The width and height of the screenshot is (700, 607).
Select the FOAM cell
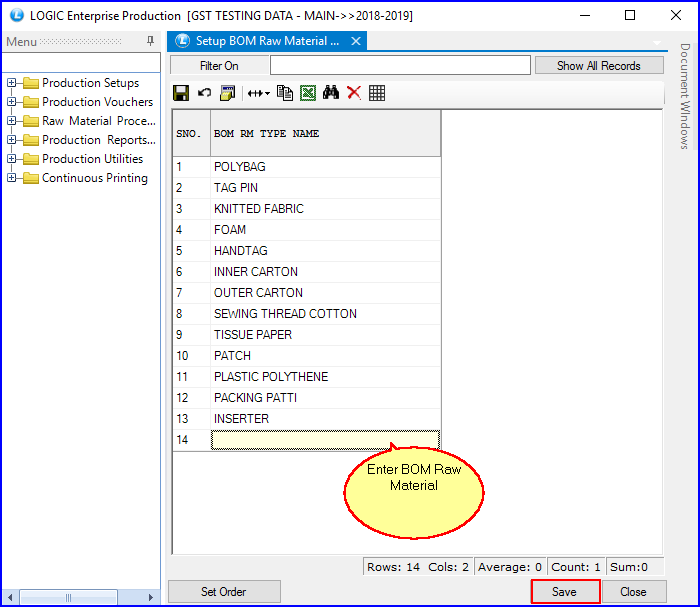(x=325, y=230)
